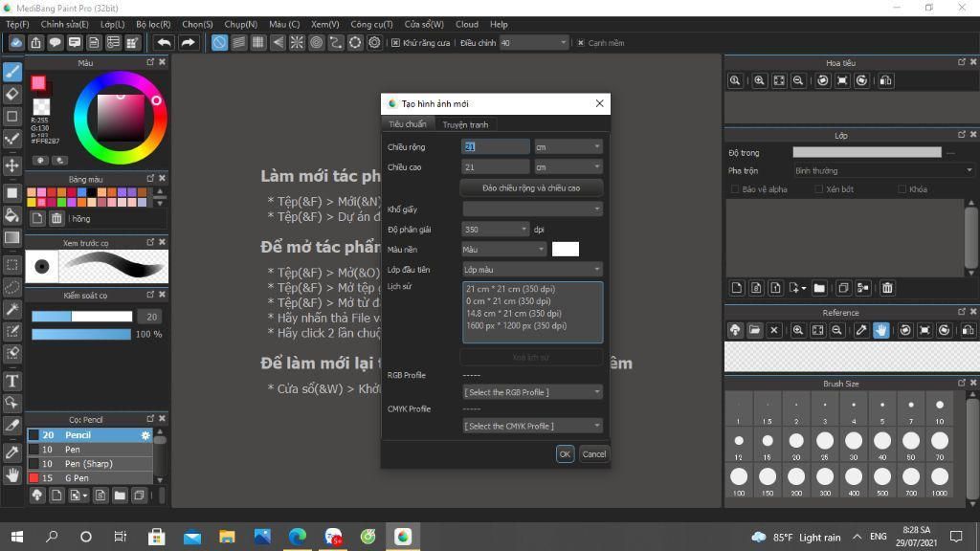The width and height of the screenshot is (980, 551).
Task: Select the Move tool
Action: tap(11, 165)
